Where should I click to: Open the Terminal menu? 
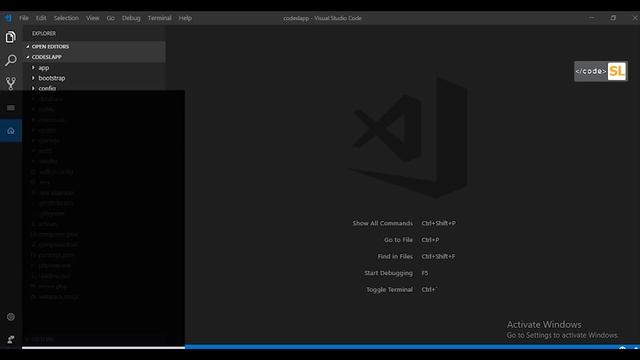[x=160, y=18]
